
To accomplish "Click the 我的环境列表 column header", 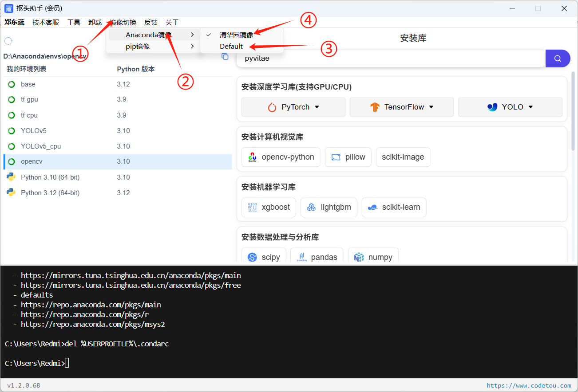I will pos(27,69).
